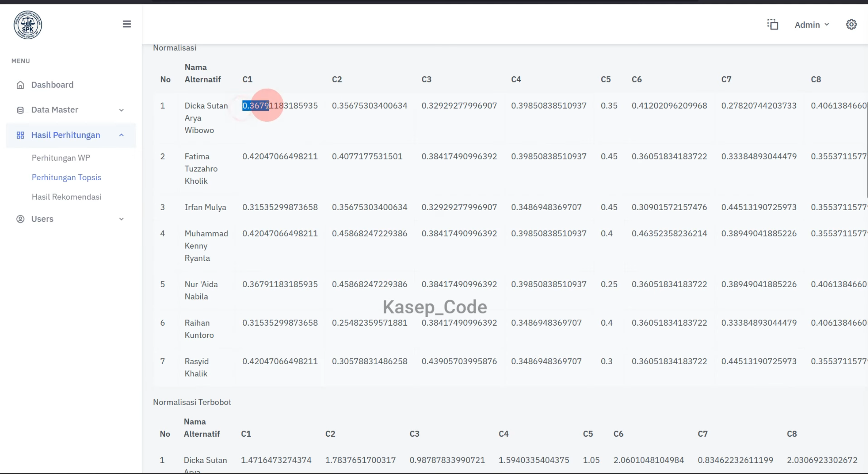This screenshot has width=868, height=474.
Task: Go to Perhitungan WP page
Action: coord(61,158)
